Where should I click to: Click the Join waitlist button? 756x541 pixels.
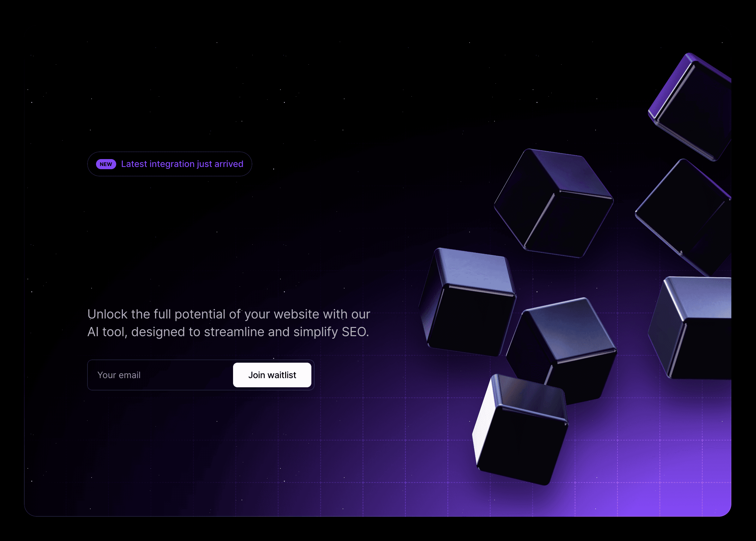coord(272,375)
